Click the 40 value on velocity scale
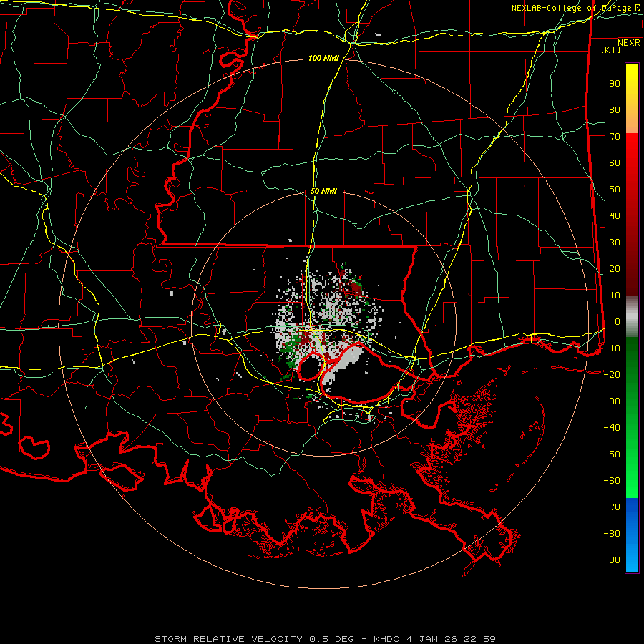 click(615, 216)
